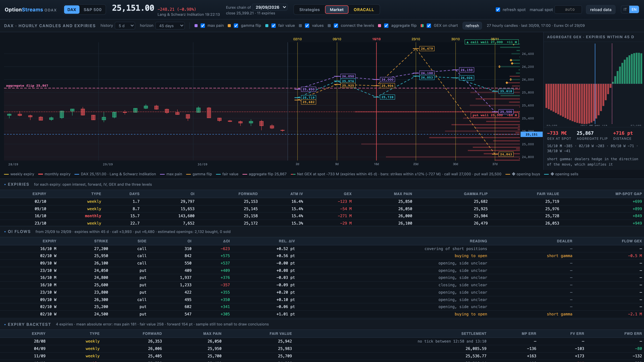The image size is (644, 362).
Task: Click the purple max pain color swatch
Action: 196,25
